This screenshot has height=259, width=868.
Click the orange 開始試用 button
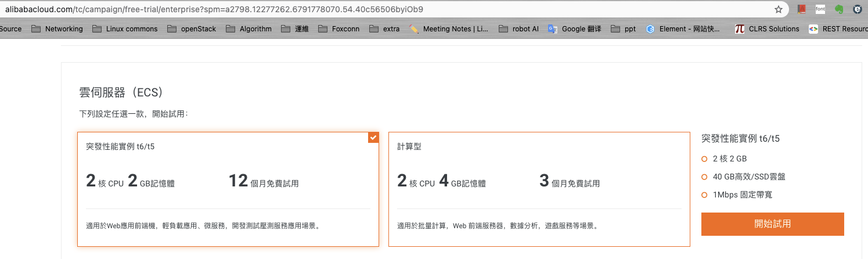click(772, 224)
